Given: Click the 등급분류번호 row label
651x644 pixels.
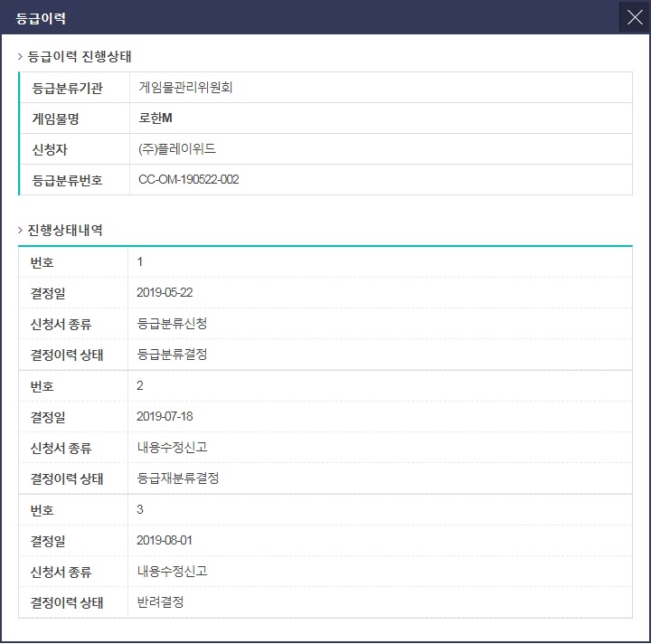Looking at the screenshot, I should click(67, 180).
